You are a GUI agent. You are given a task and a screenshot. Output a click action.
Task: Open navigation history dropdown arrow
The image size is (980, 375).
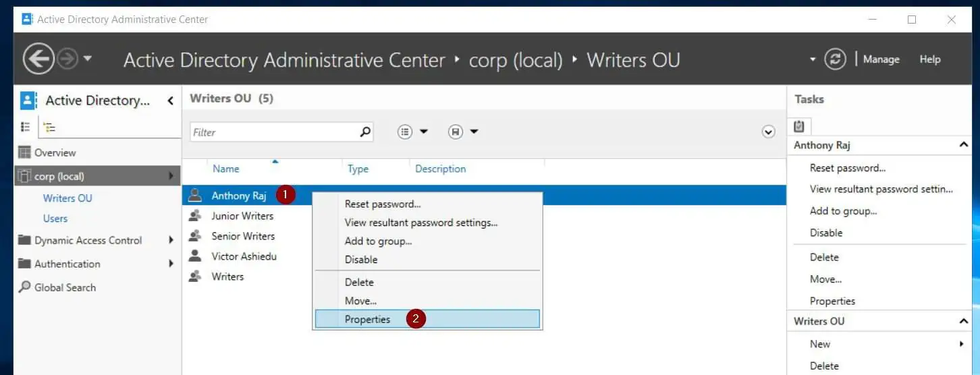pyautogui.click(x=88, y=59)
